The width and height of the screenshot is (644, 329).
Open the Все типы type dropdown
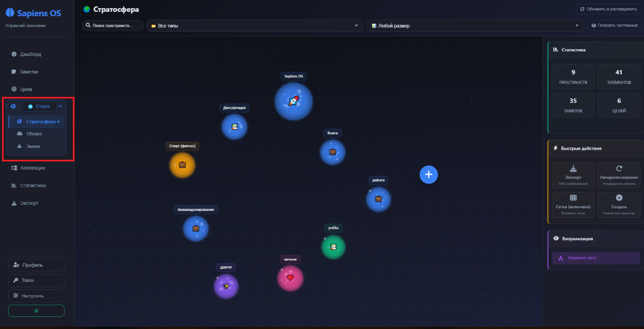(255, 26)
